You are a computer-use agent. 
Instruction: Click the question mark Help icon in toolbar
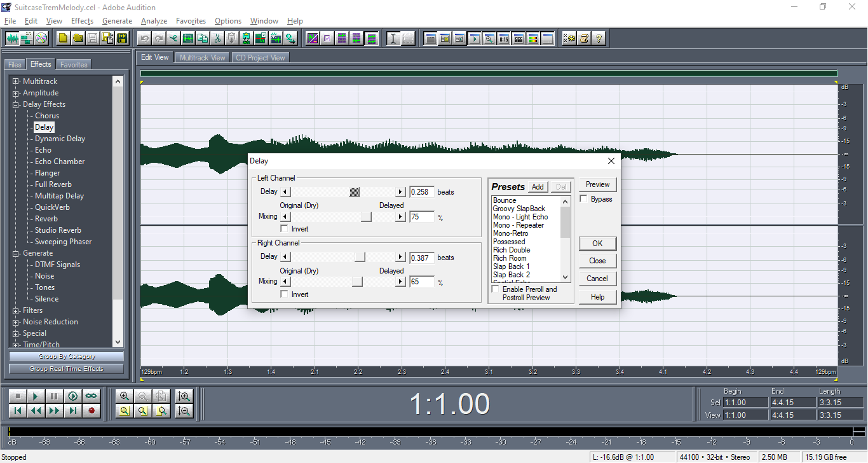click(598, 38)
